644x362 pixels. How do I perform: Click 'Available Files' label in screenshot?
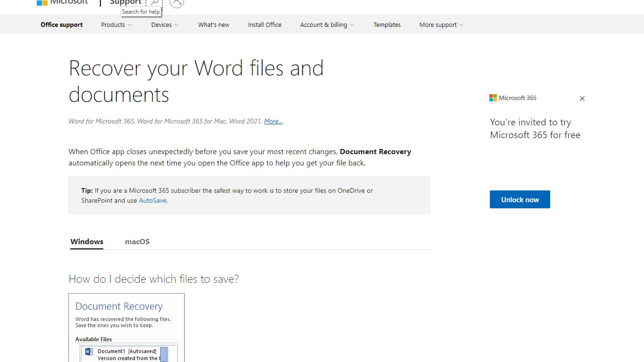coord(94,339)
